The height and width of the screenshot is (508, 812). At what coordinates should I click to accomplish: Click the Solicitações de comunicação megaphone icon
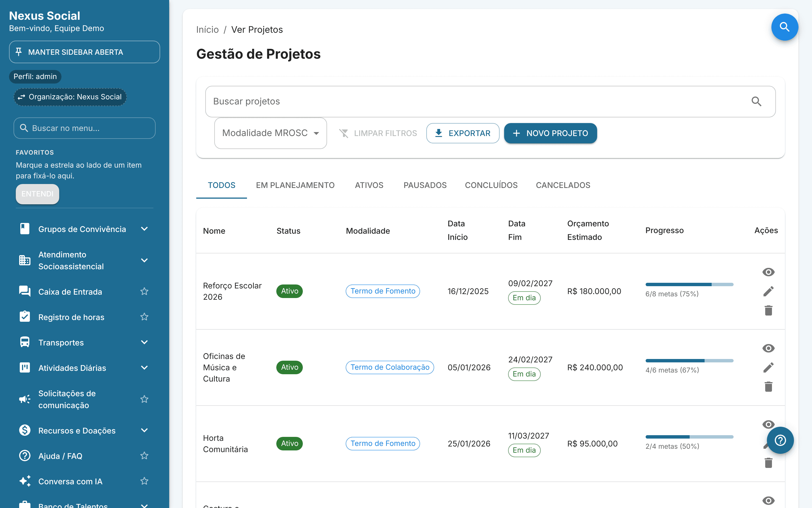tap(25, 399)
